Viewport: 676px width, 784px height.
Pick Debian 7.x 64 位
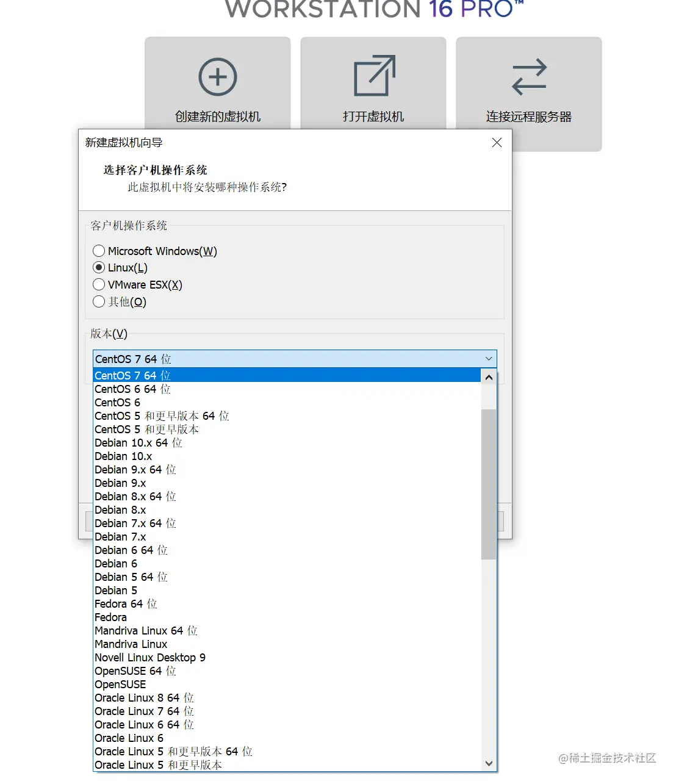click(287, 523)
